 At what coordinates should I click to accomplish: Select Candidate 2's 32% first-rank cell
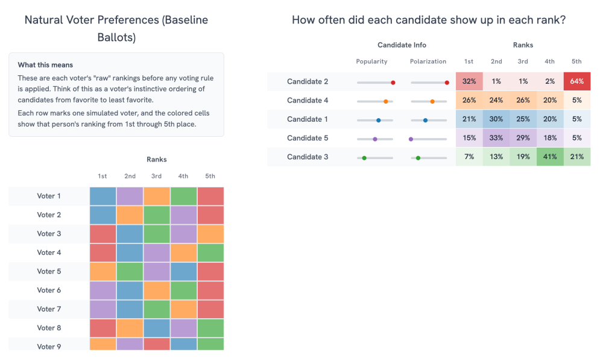pos(469,81)
